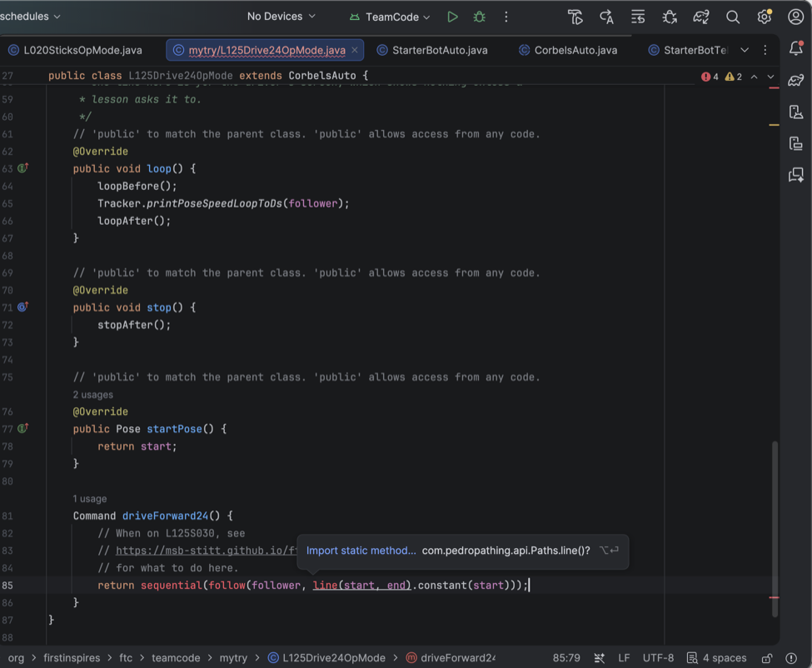Attach debugger to Android process
This screenshot has height=668, width=812.
670,17
